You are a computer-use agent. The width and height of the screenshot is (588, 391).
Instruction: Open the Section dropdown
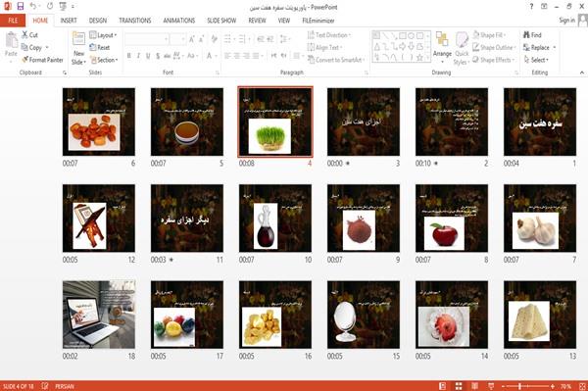(104, 60)
